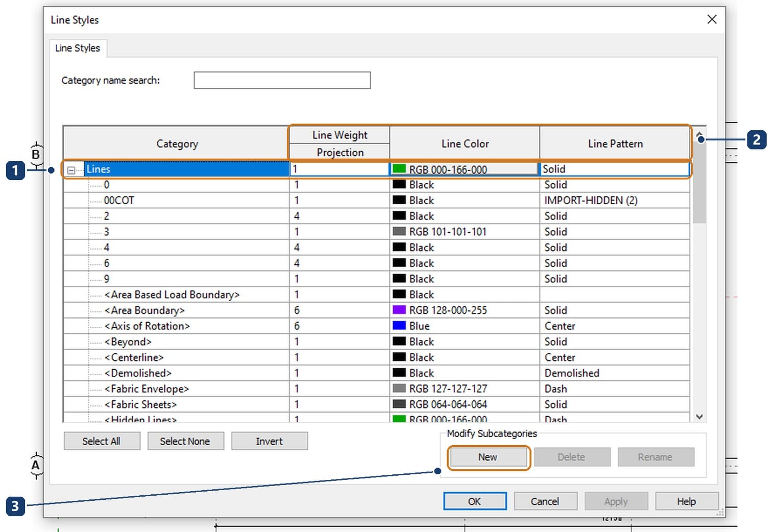776x532 pixels.
Task: Select subcategory 0 in the tree
Action: [107, 185]
